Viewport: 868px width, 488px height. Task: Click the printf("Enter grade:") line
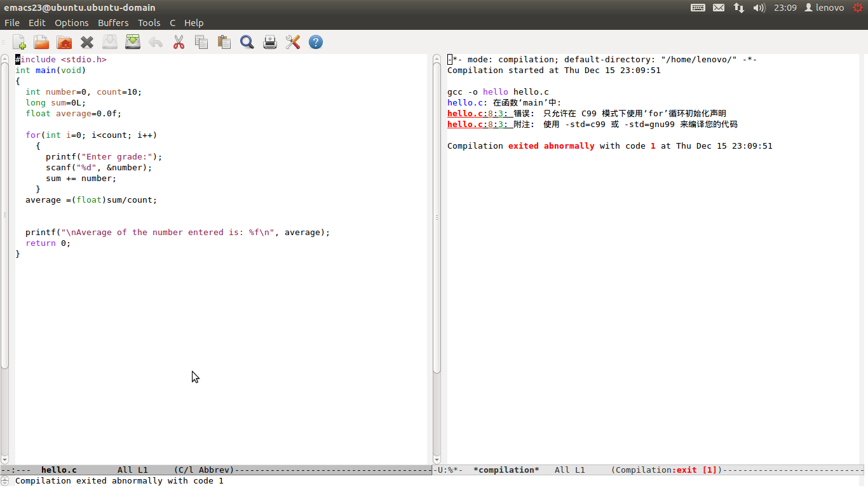tap(104, 157)
